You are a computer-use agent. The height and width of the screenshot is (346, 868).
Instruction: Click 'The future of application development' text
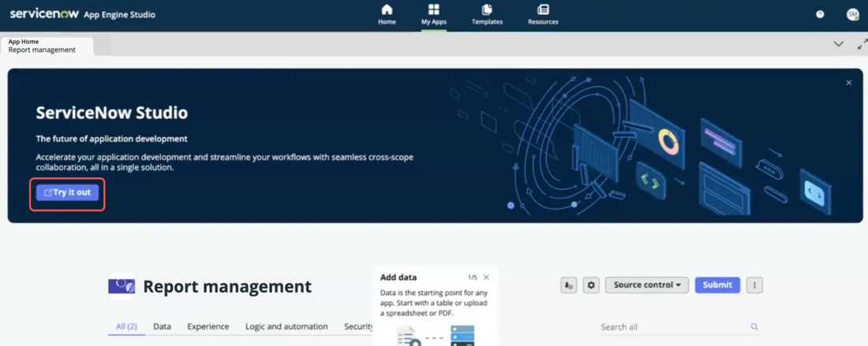click(112, 139)
